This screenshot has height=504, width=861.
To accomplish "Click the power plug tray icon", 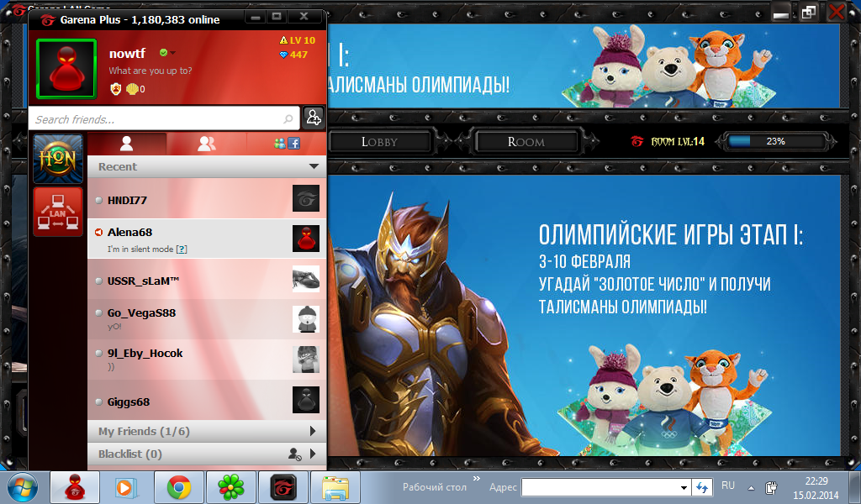I will click(772, 487).
